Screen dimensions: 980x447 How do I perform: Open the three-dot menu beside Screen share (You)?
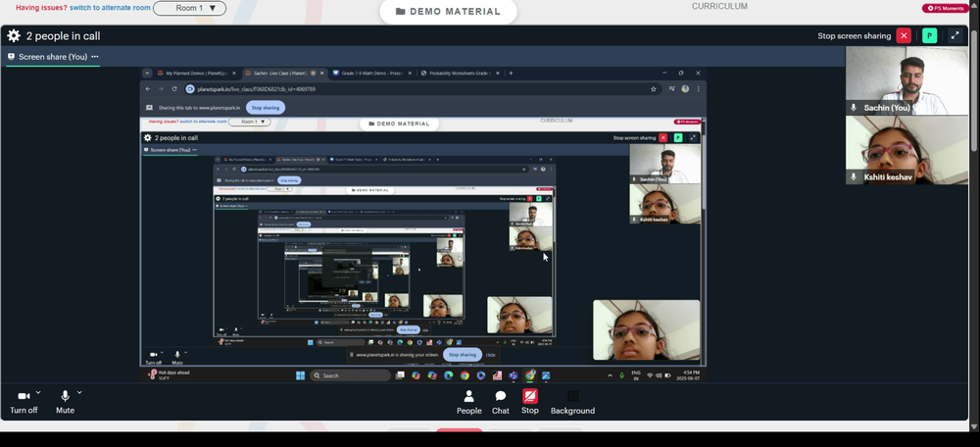(95, 56)
